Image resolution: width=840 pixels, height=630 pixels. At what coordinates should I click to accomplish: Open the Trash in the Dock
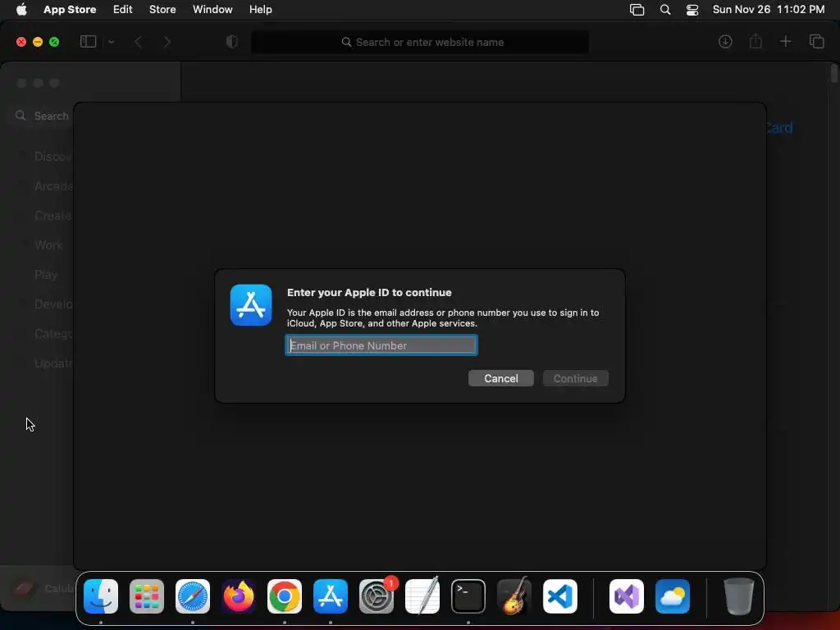738,596
